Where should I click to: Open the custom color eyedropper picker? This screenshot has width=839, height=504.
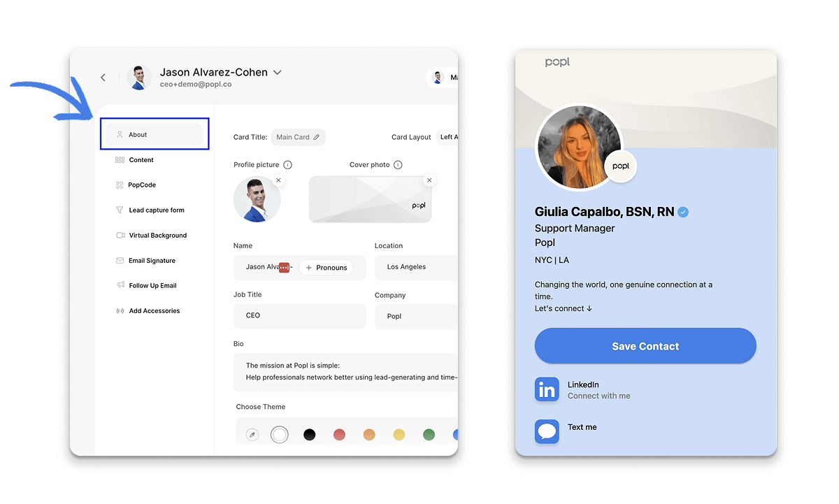click(253, 435)
